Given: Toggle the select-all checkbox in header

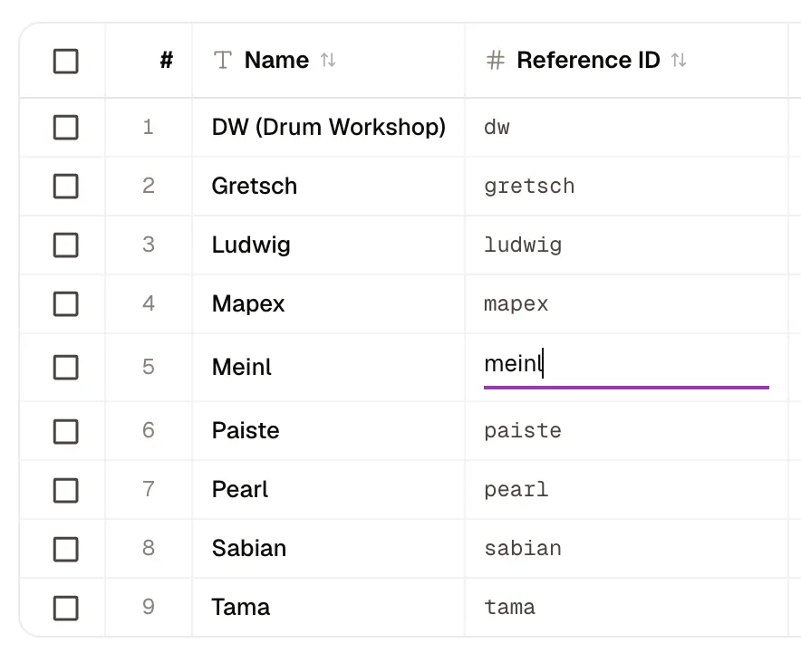Looking at the screenshot, I should coord(66,62).
